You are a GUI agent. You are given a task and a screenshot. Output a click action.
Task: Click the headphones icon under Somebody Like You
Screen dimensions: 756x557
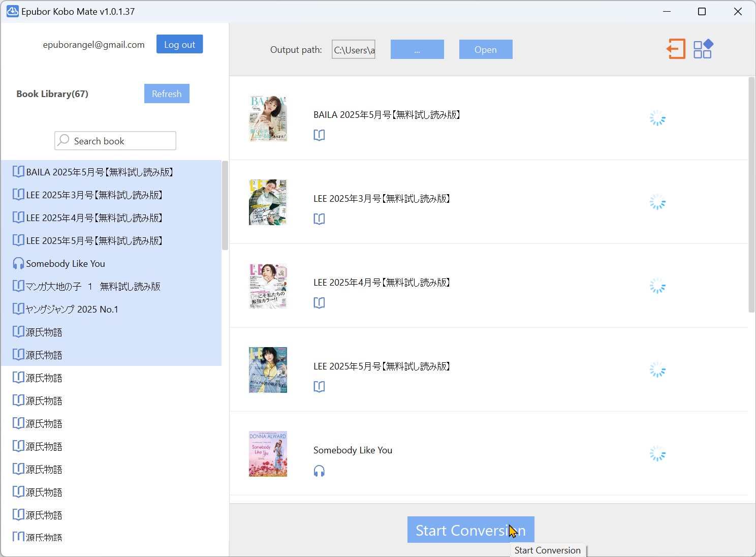tap(319, 471)
